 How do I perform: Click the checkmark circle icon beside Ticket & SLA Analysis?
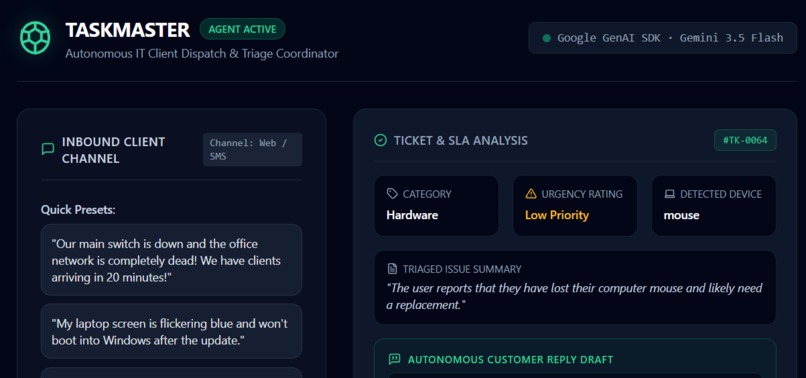click(380, 140)
